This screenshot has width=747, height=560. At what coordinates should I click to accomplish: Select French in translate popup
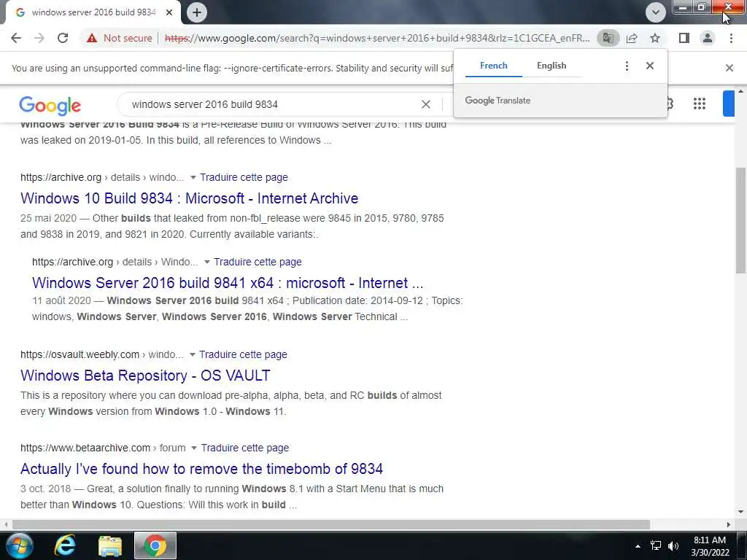tap(494, 66)
